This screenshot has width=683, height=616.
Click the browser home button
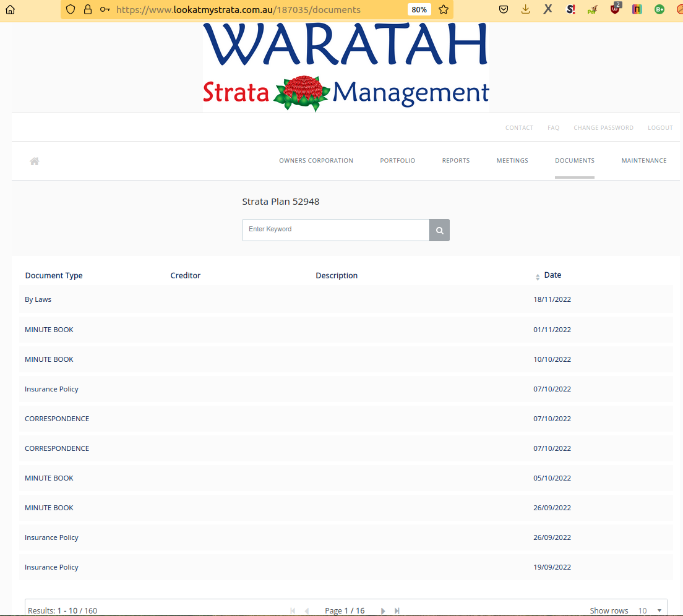(x=10, y=9)
